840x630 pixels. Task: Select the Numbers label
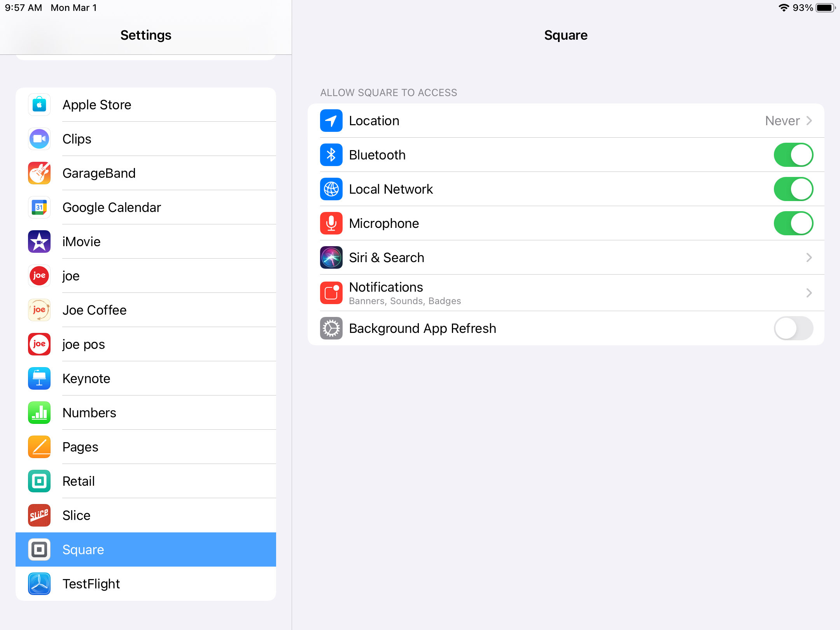click(89, 413)
